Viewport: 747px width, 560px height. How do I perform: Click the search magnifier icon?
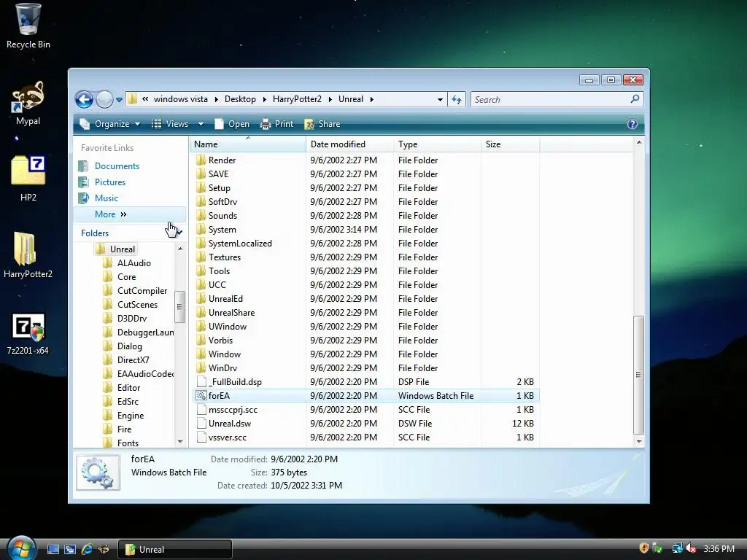point(635,99)
